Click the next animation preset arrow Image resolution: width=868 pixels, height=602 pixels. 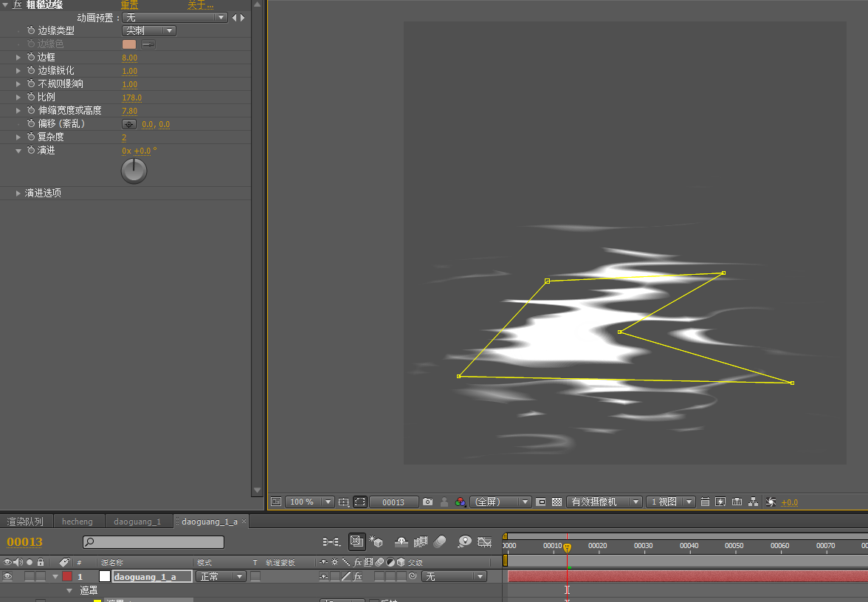pyautogui.click(x=242, y=18)
